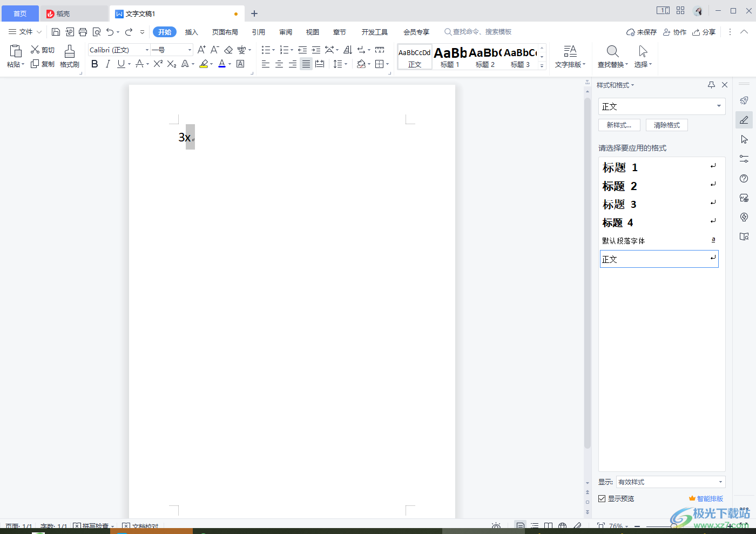Switch to the Home page tab
756x534 pixels.
coord(20,13)
